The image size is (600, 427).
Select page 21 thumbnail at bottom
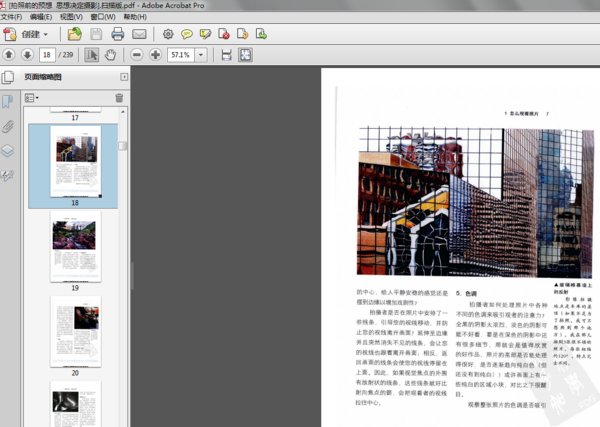coord(76,404)
